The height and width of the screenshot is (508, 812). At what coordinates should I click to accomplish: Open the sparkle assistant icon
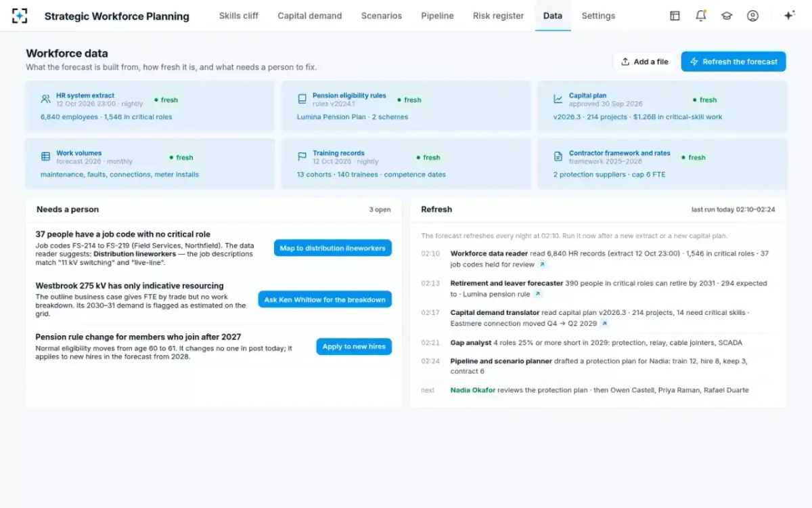(x=789, y=16)
